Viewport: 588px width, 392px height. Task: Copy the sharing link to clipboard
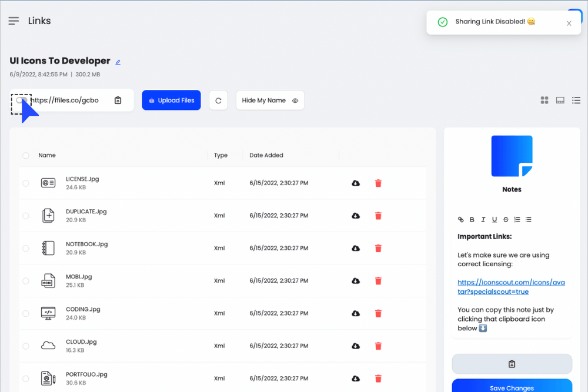tap(118, 100)
